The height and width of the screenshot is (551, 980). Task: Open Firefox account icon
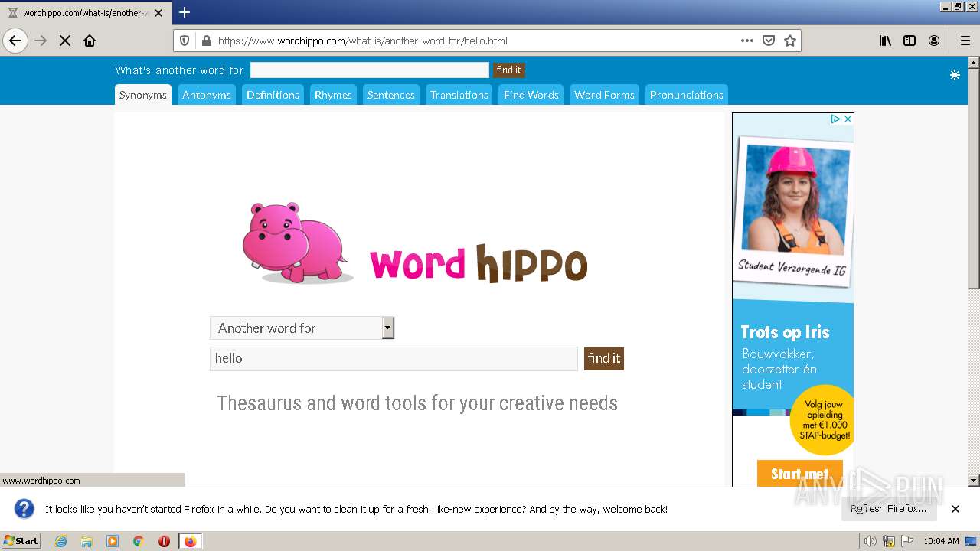(934, 41)
